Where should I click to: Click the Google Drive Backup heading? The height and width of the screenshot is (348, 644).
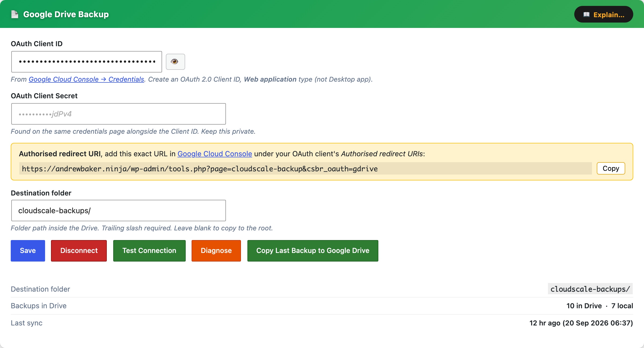[66, 14]
